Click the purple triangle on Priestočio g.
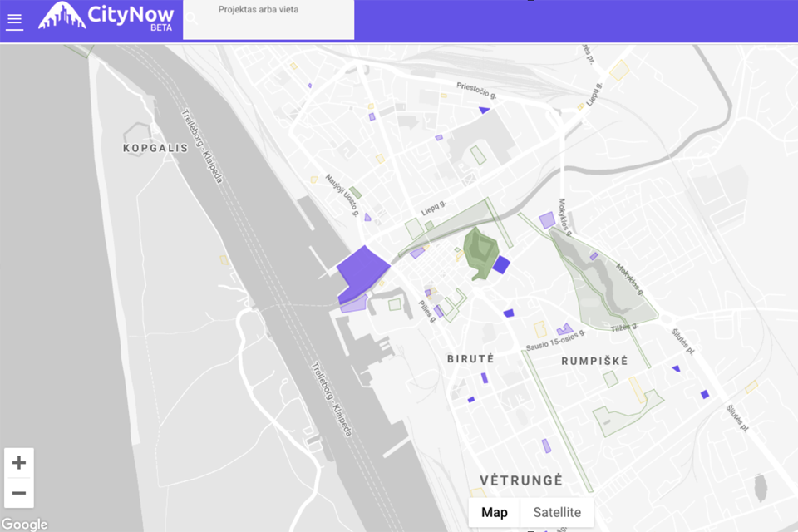Viewport: 798px width, 532px height. click(484, 110)
